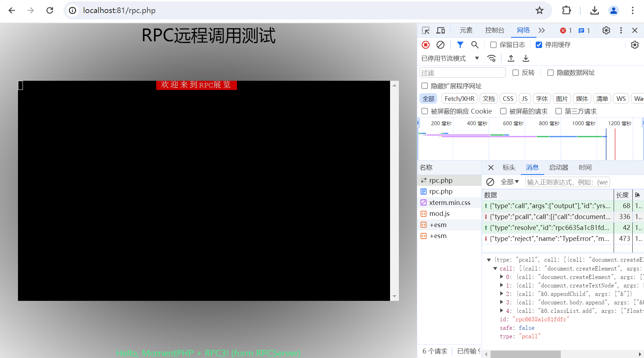644x358 pixels.
Task: Enable third-party requests filter
Action: coord(559,111)
